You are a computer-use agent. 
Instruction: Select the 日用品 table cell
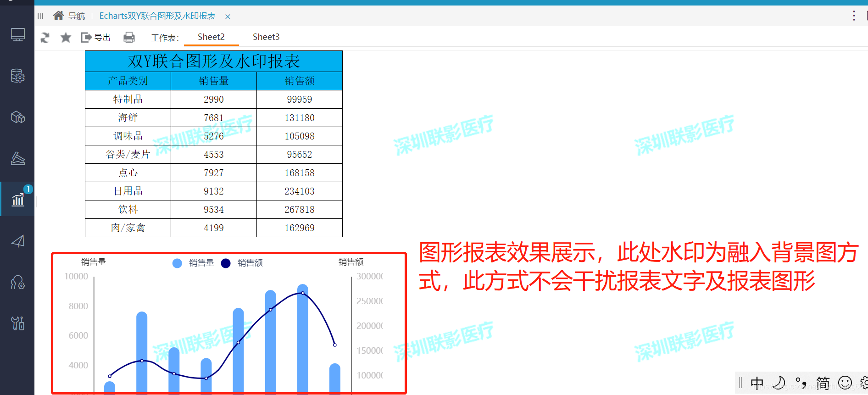pyautogui.click(x=128, y=191)
